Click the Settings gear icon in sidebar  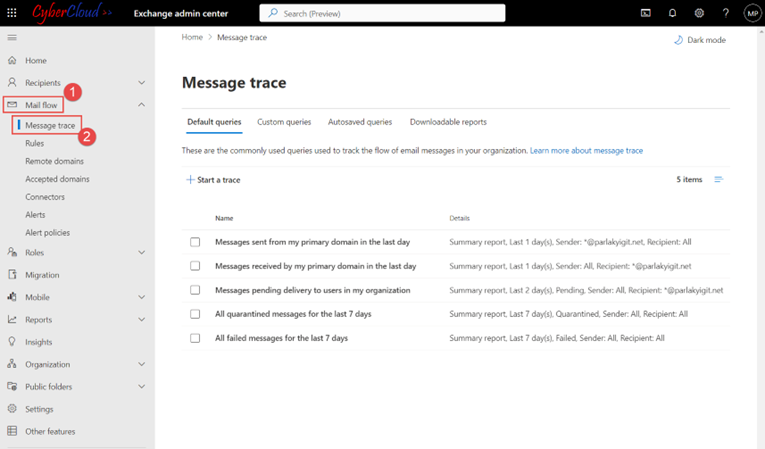click(12, 408)
